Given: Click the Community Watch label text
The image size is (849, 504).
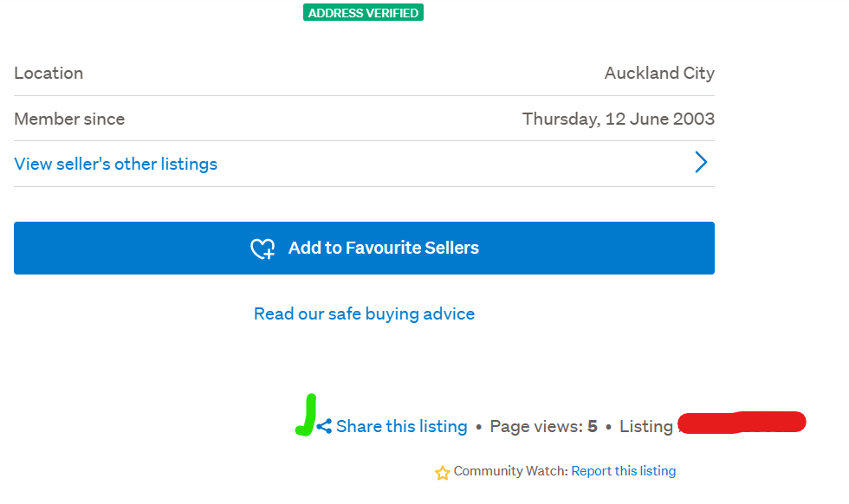Looking at the screenshot, I should coord(510,471).
